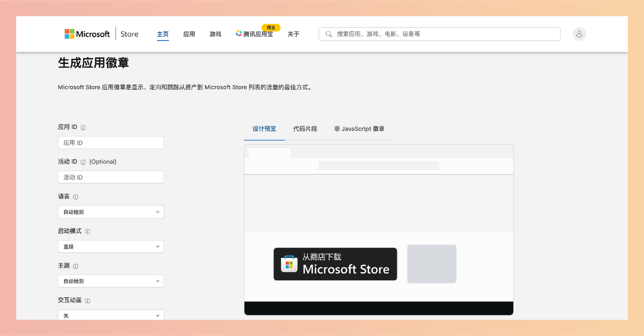Expand the 交互动画 dropdown showing 关
This screenshot has width=644, height=336.
point(110,315)
